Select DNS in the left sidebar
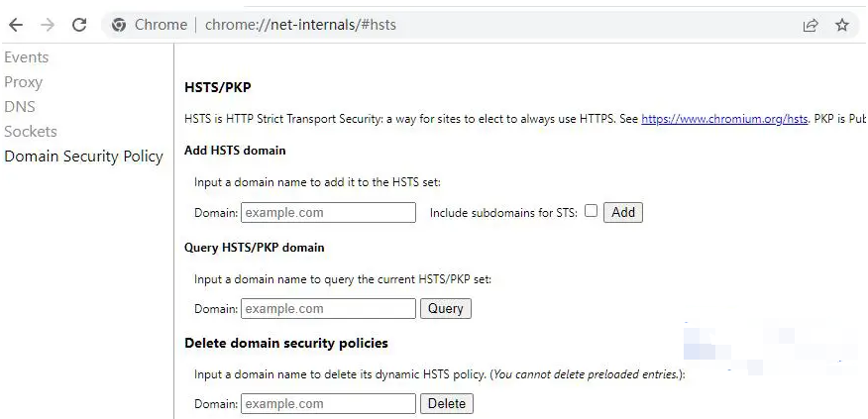This screenshot has height=419, width=868. coord(20,106)
